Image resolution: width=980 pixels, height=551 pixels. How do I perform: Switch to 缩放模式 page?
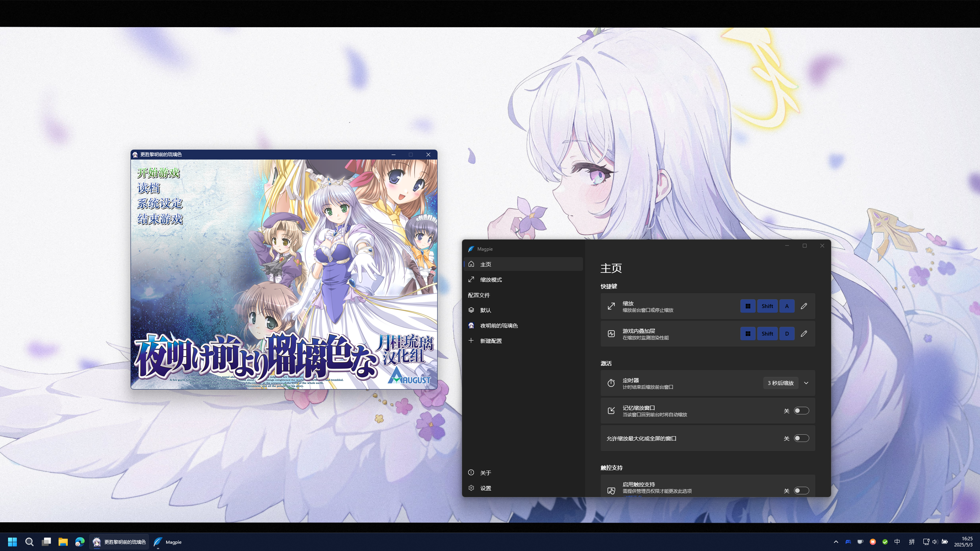(491, 280)
